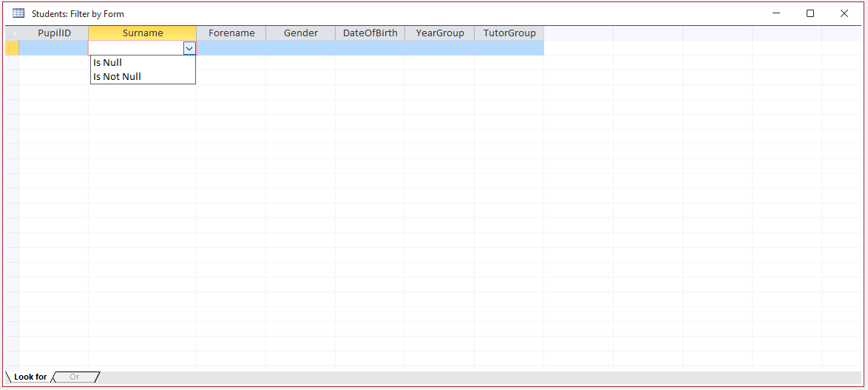Choose "Is Null" from the dropdown list
The height and width of the screenshot is (390, 868).
pyautogui.click(x=143, y=63)
